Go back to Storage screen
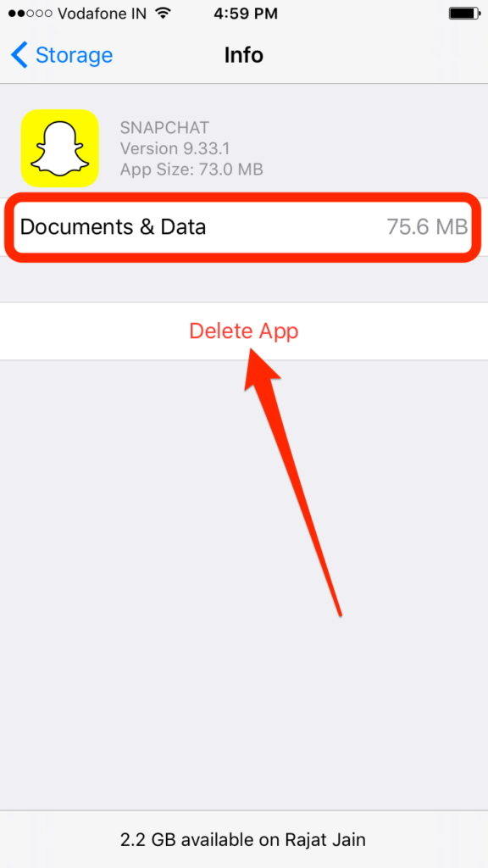This screenshot has height=868, width=488. [x=61, y=55]
